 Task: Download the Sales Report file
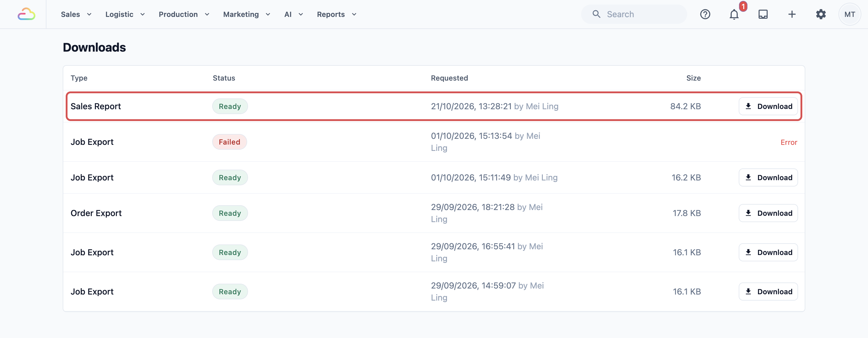click(768, 106)
